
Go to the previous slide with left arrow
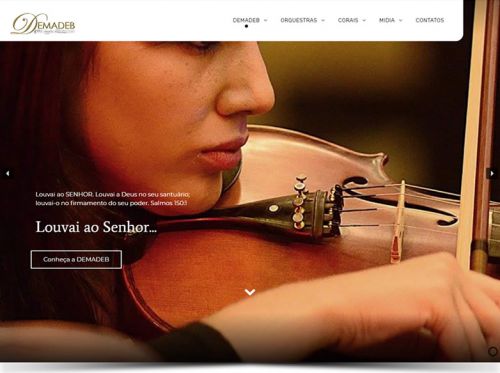(x=7, y=173)
